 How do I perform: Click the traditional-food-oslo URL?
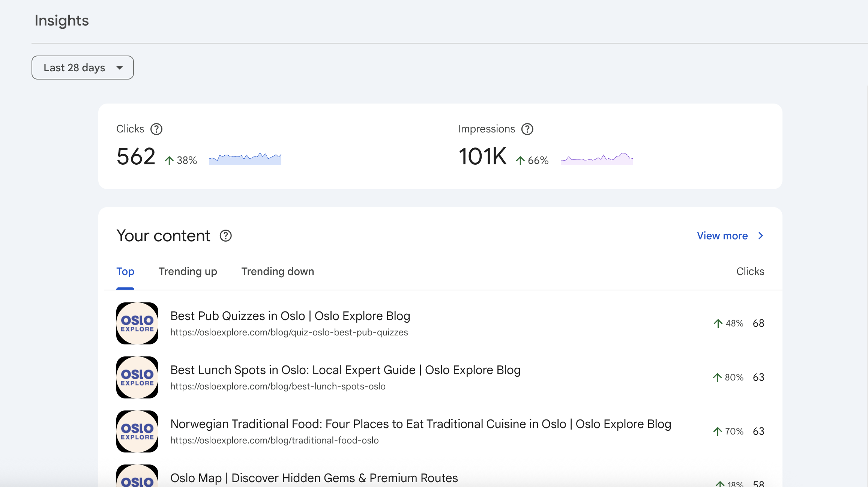coord(275,440)
